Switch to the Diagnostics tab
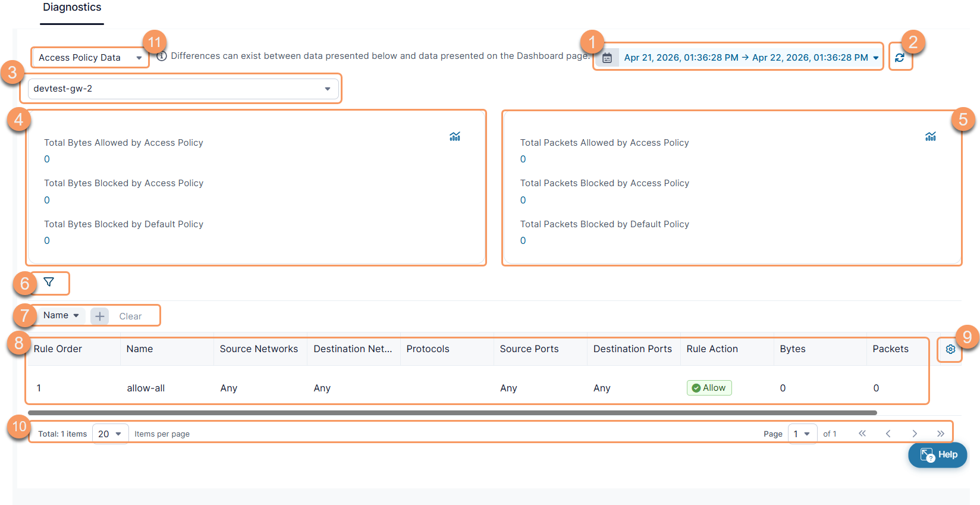Screen dimensions: 980x505 [x=72, y=8]
